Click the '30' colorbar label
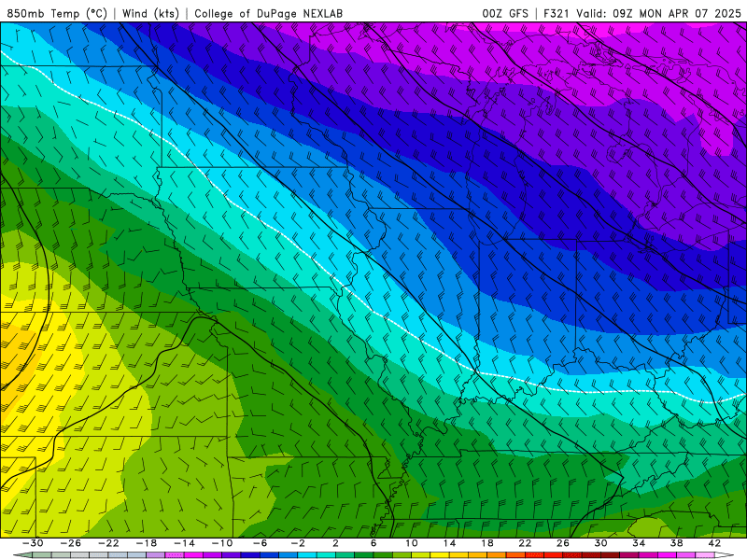The width and height of the screenshot is (747, 560). point(600,543)
